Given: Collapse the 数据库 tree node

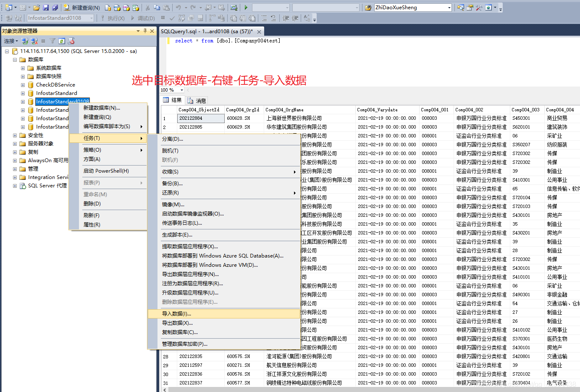Looking at the screenshot, I should coord(15,60).
